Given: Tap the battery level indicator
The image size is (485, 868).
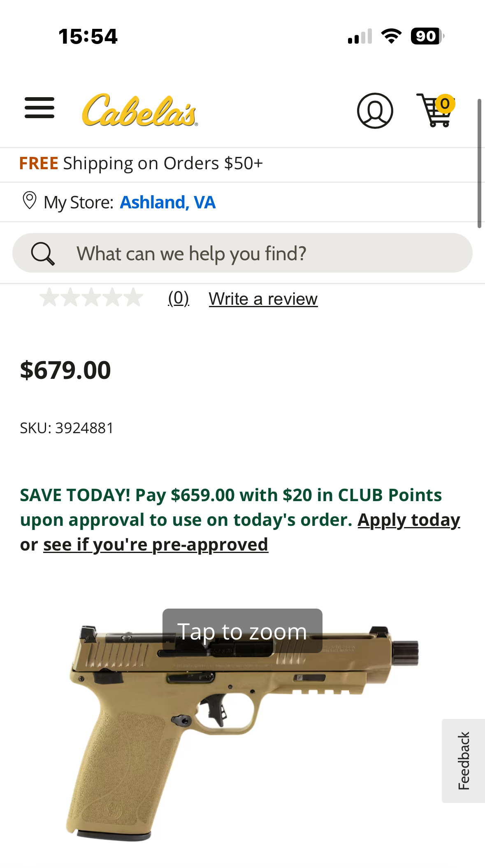Looking at the screenshot, I should click(427, 36).
